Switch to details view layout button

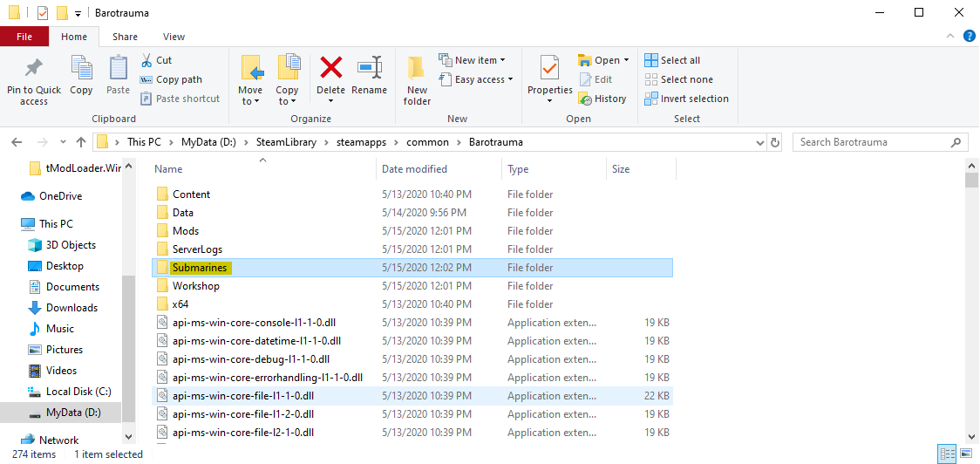948,454
